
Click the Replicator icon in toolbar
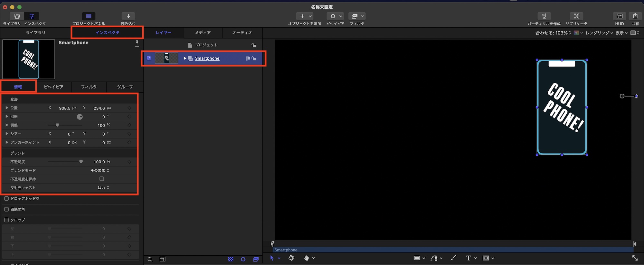(576, 16)
